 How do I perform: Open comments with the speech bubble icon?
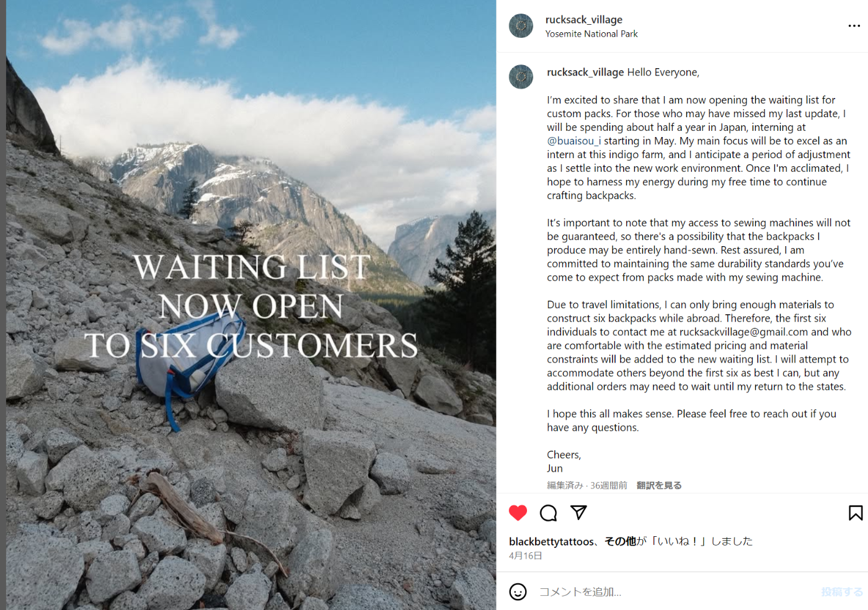(x=548, y=513)
